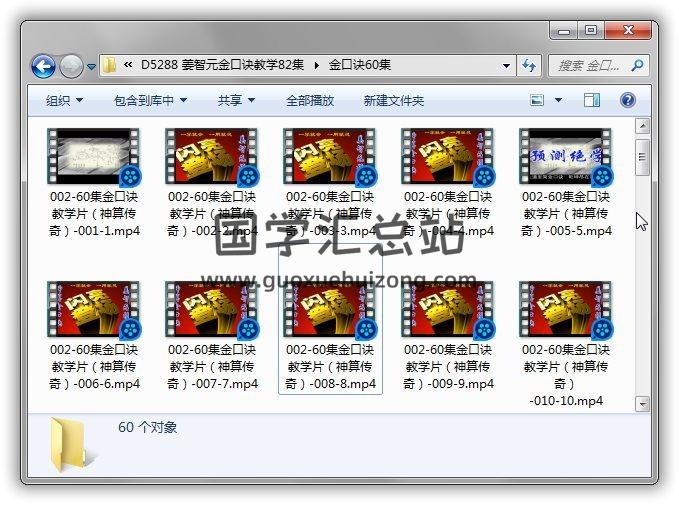679x505 pixels.
Task: Click the search magnifier icon
Action: coord(636,66)
